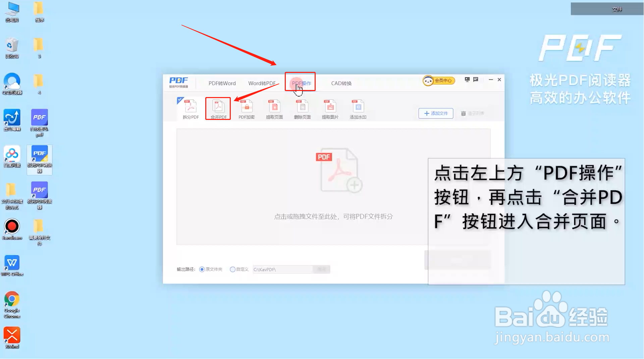Launch Google Chrome desktop shortcut
Viewport: 644px width, 359px height.
point(12,305)
